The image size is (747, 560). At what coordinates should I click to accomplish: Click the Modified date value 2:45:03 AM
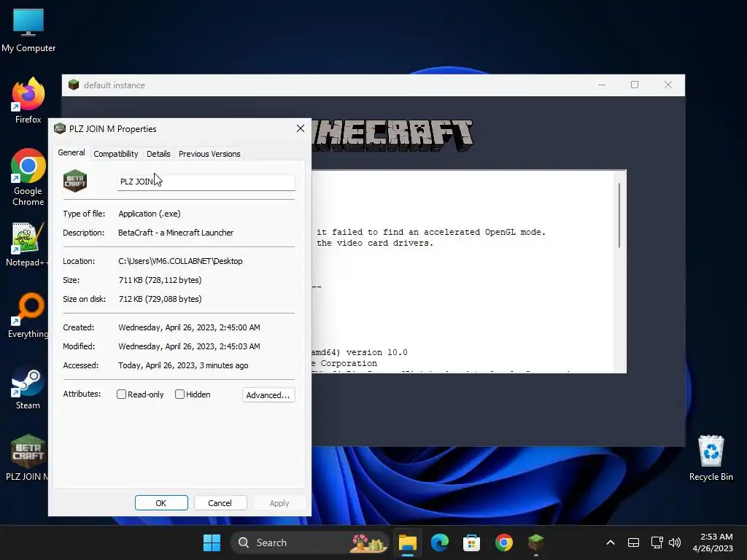(189, 346)
